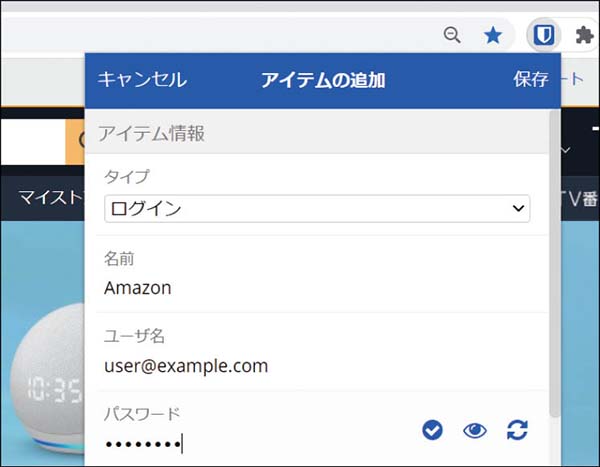Click the popup vertical scrollbar
Viewport: 600px width, 467px height.
point(554,264)
